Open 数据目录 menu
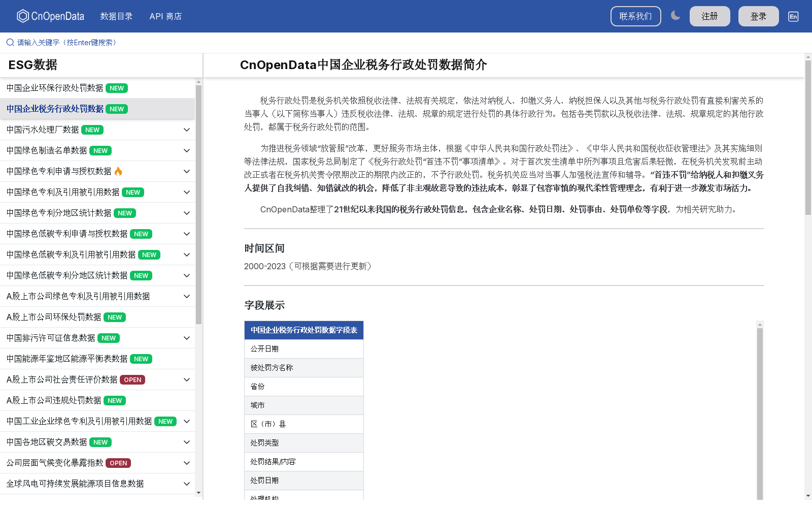Viewport: 812px width, 508px height. [x=116, y=16]
